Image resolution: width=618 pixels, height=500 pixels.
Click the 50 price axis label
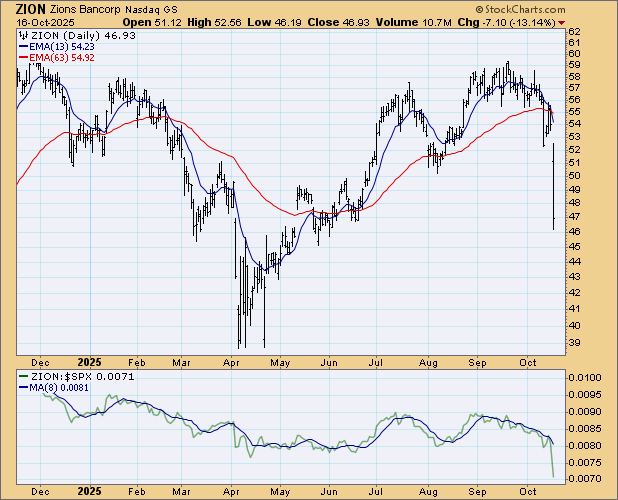coord(574,176)
